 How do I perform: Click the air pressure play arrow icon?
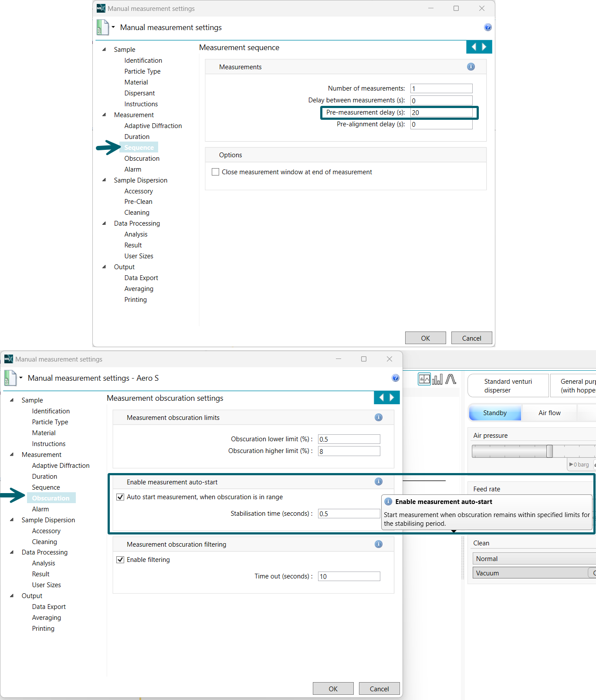coord(571,465)
